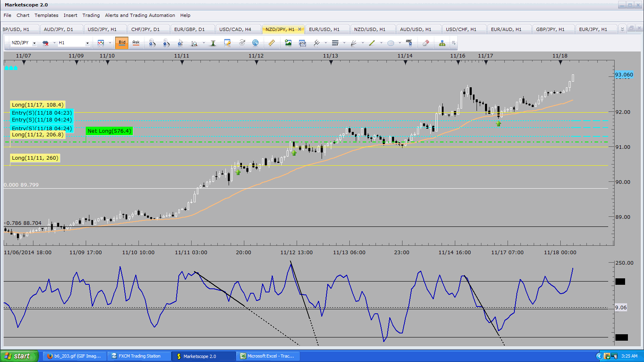The image size is (644, 362).
Task: Click the add text label ABC tool
Action: click(409, 43)
